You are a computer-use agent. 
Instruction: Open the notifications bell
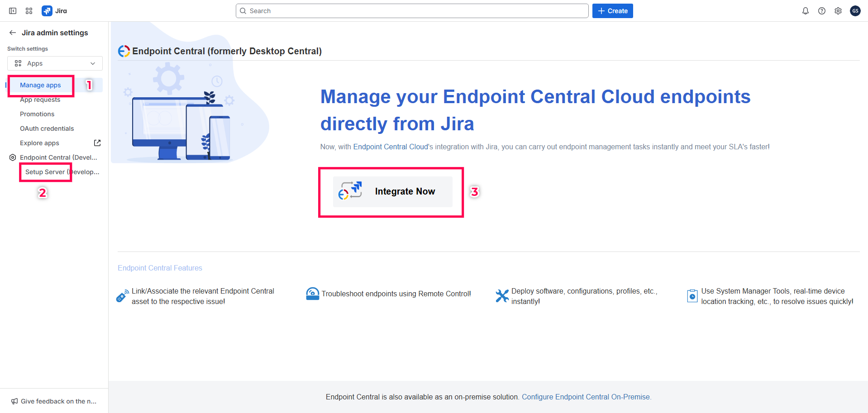click(805, 10)
